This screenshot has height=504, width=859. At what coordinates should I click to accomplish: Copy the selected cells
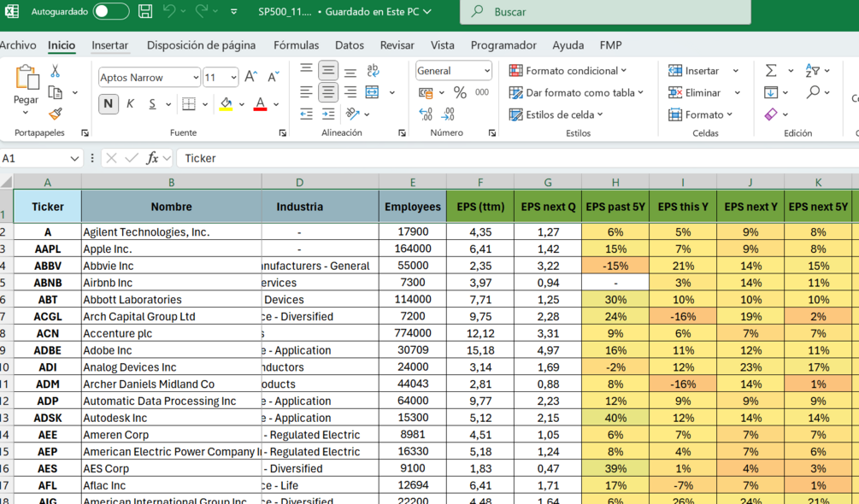pyautogui.click(x=56, y=92)
